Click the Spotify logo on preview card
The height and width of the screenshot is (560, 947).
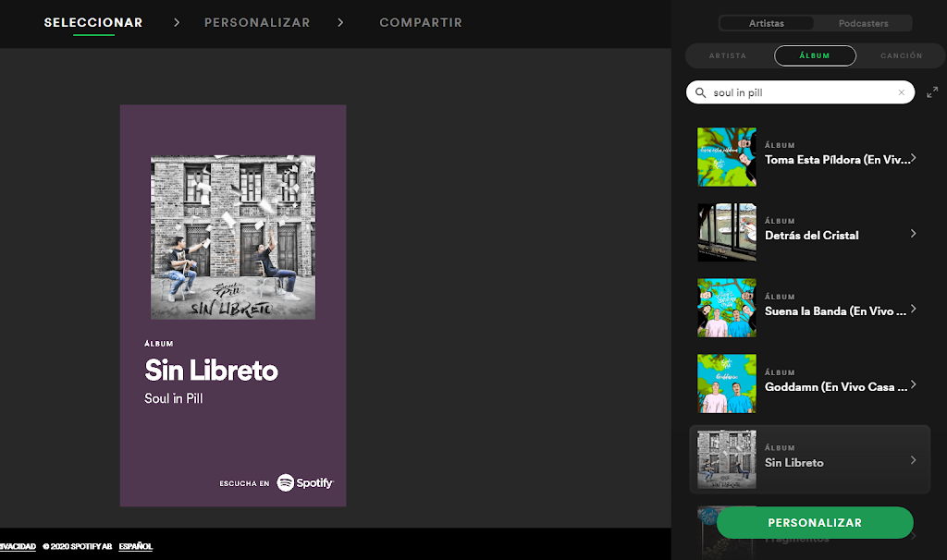[x=305, y=482]
